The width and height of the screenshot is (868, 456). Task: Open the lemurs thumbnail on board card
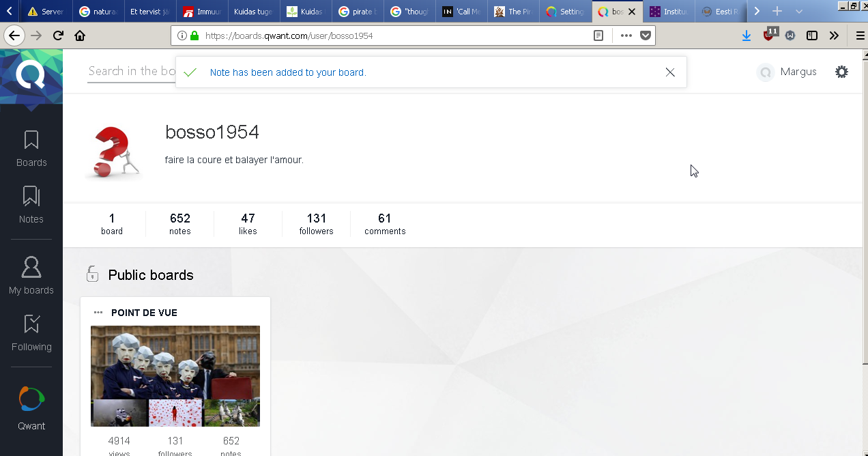[x=232, y=413]
